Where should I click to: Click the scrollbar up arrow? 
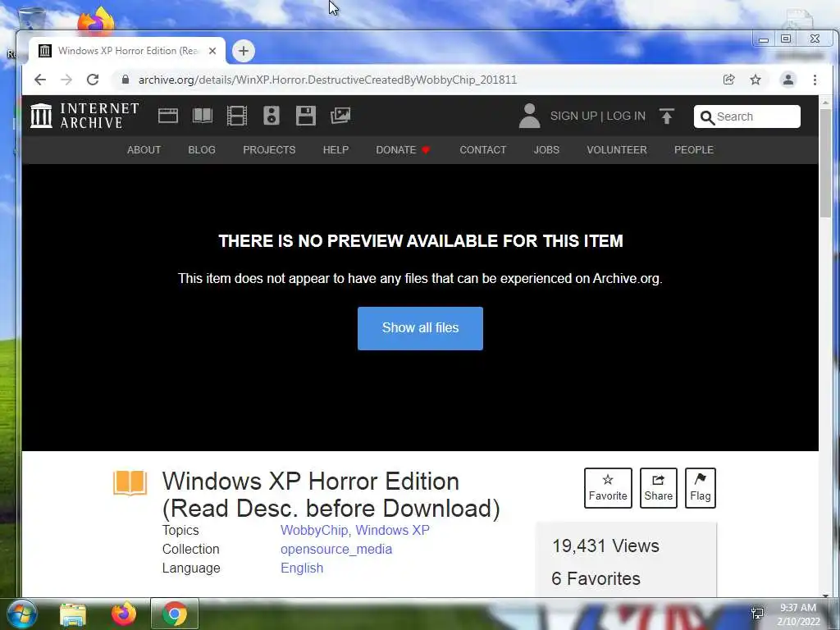click(825, 102)
